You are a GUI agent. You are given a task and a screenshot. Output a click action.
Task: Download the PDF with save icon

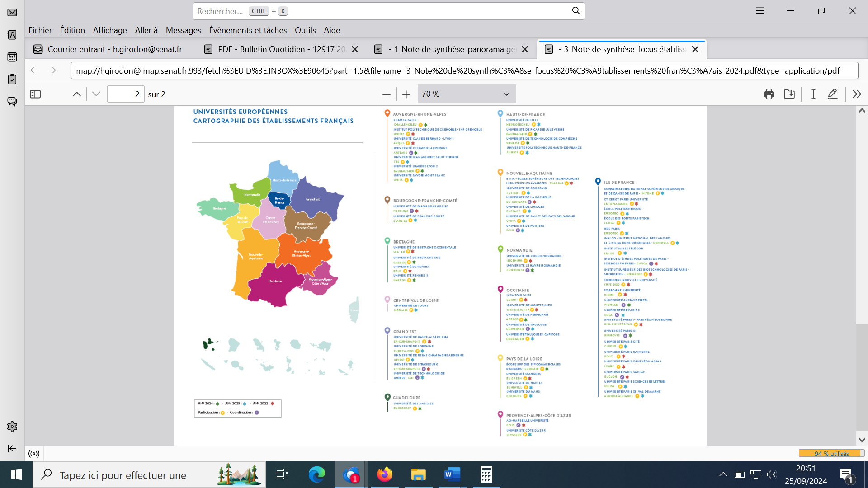(789, 94)
